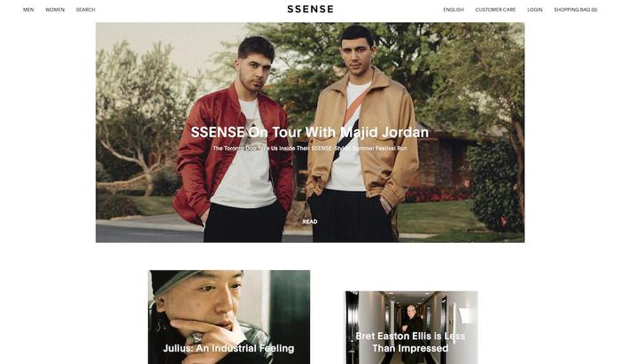Open the WOMEN menu
Viewport: 620px width, 364px height.
[x=55, y=10]
